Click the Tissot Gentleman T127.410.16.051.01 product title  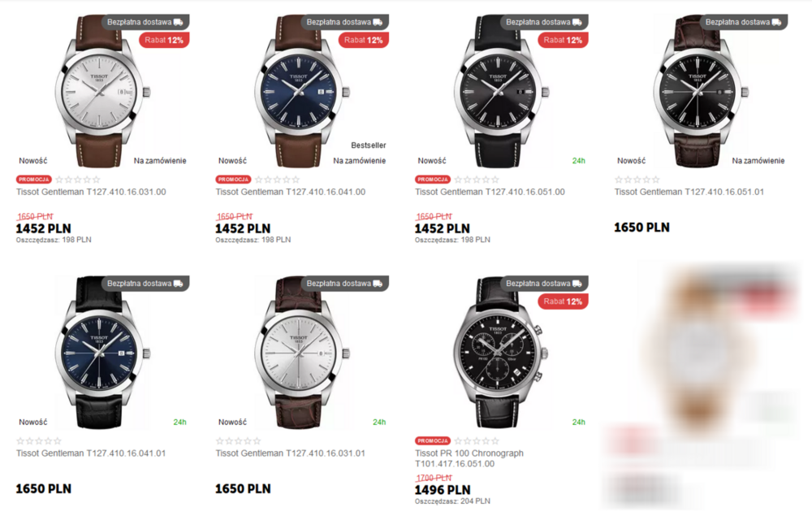pos(689,192)
